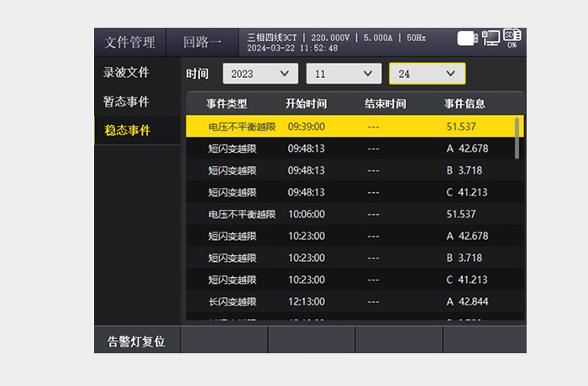The width and height of the screenshot is (588, 386).
Task: Expand the day 24 dropdown
Action: coord(428,74)
